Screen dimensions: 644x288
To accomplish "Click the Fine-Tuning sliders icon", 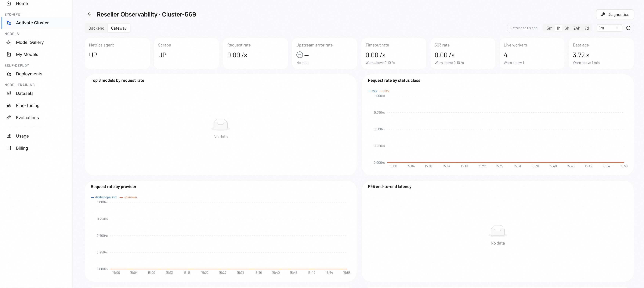I will pos(9,105).
